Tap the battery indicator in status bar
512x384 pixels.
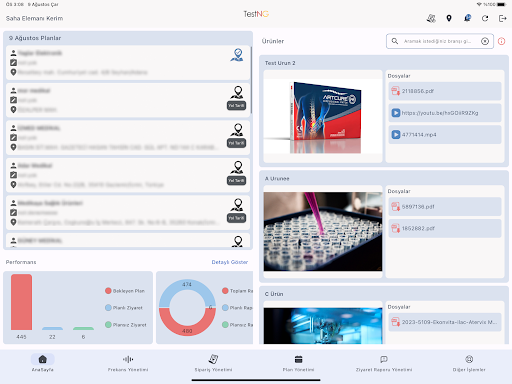tap(502, 4)
